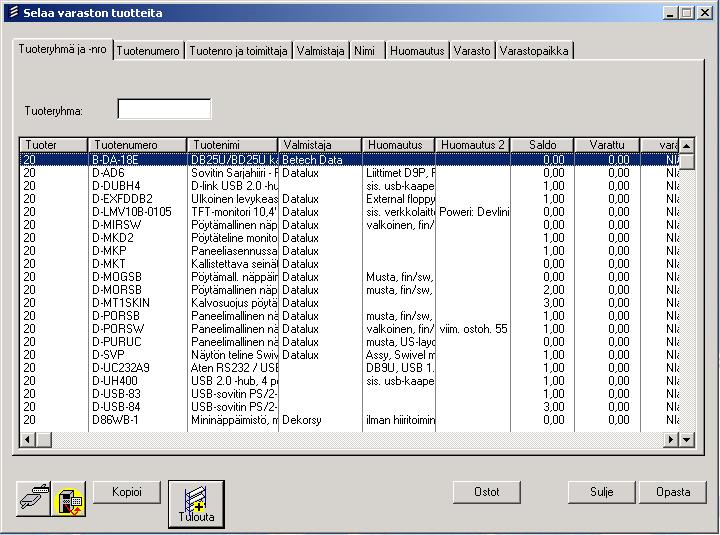720x535 pixels.
Task: Click the Tuoter column header
Action: click(x=54, y=145)
